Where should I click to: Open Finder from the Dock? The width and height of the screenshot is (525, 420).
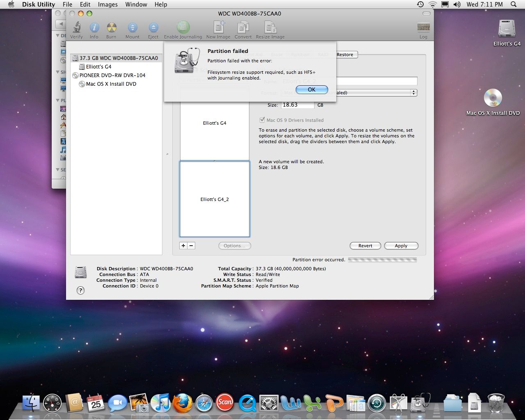(31, 403)
